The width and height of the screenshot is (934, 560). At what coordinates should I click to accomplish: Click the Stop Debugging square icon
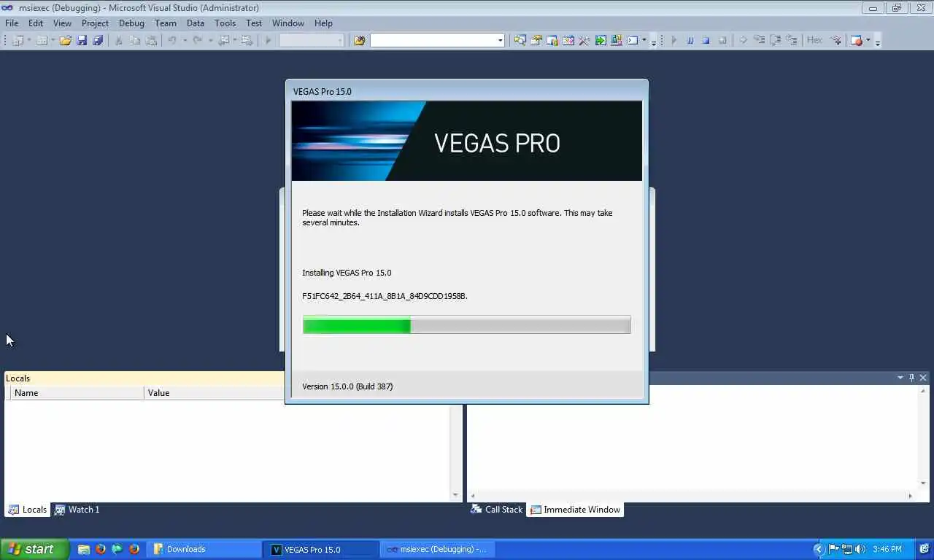tap(706, 40)
